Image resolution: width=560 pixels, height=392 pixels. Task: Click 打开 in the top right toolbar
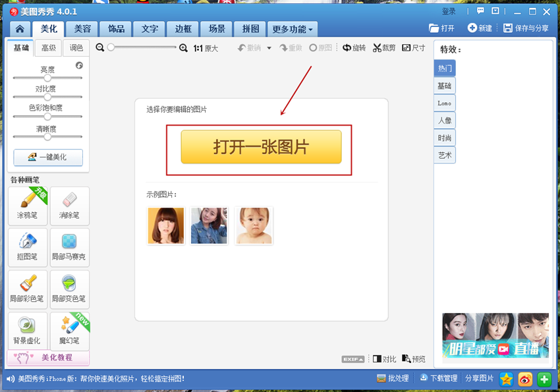click(x=442, y=28)
